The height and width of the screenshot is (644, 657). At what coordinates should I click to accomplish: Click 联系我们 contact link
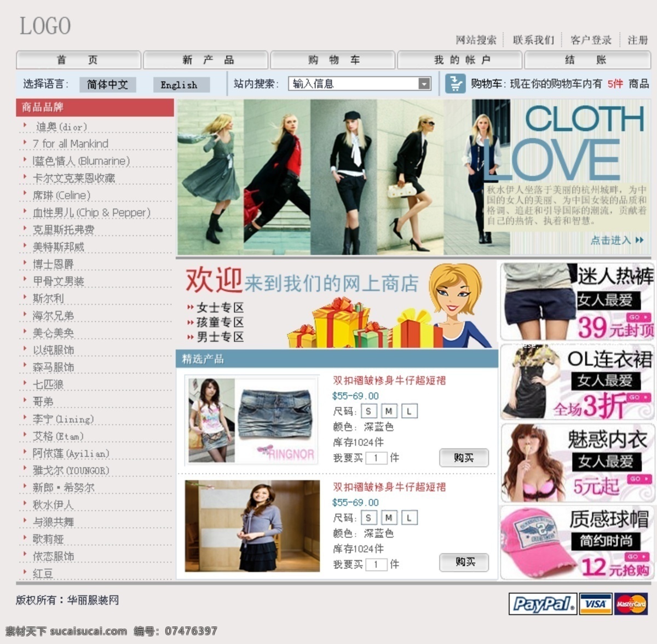tap(533, 40)
